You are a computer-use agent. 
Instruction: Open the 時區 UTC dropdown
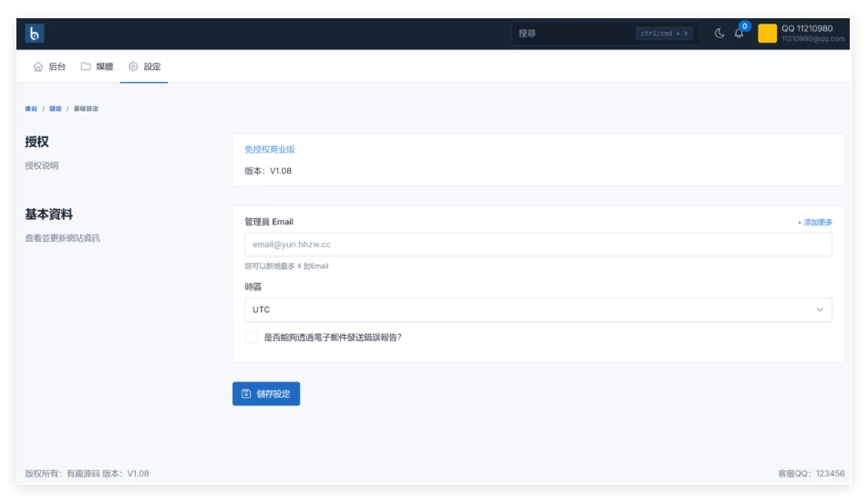(x=538, y=309)
